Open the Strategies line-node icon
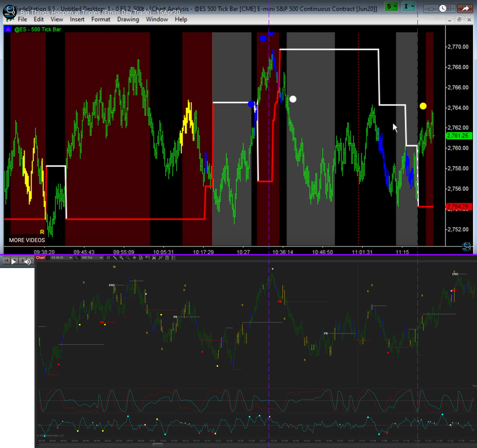Screen dimensions: 477x448 click(160, 258)
